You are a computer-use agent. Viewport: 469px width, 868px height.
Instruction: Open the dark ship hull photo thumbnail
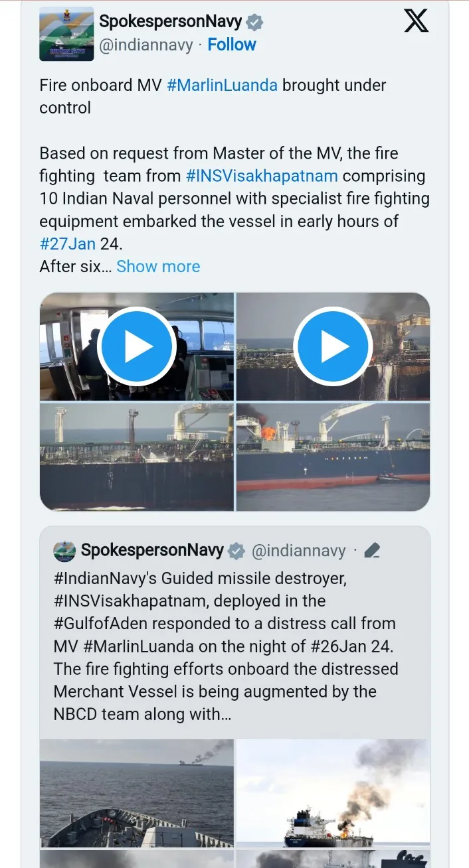[x=136, y=457]
